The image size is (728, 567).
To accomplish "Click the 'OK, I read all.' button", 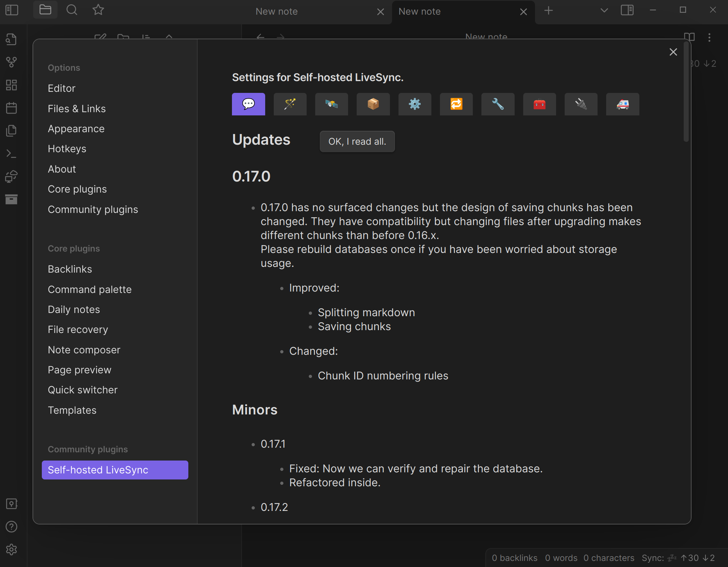I will point(357,141).
